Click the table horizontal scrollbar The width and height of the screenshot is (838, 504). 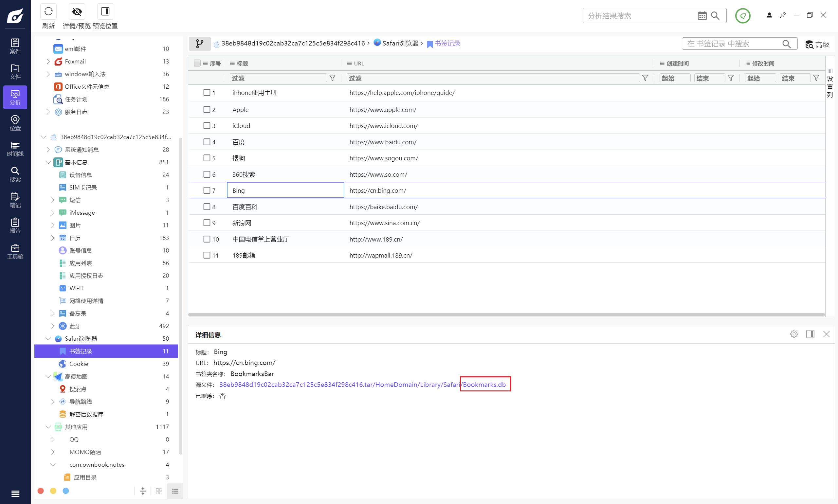tap(506, 315)
